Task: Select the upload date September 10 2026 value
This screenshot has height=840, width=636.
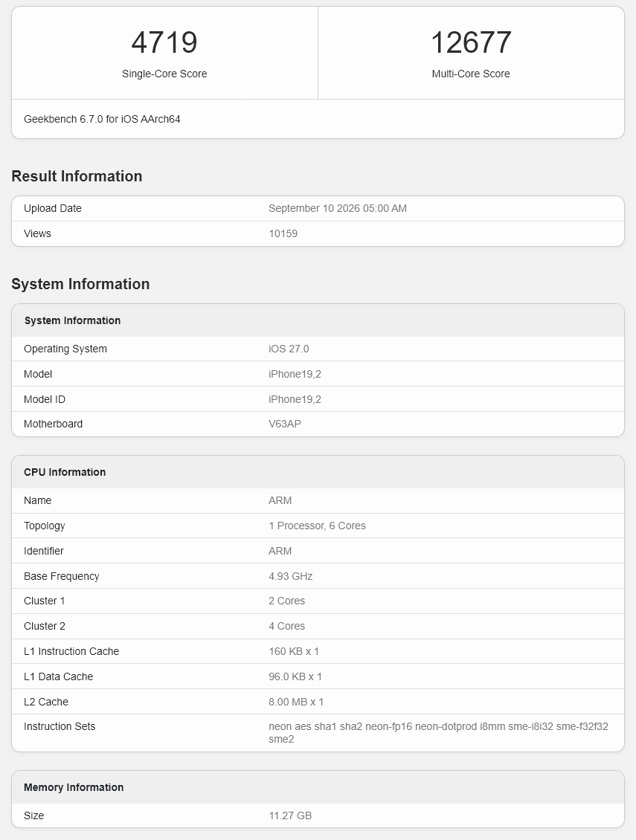Action: [x=338, y=208]
